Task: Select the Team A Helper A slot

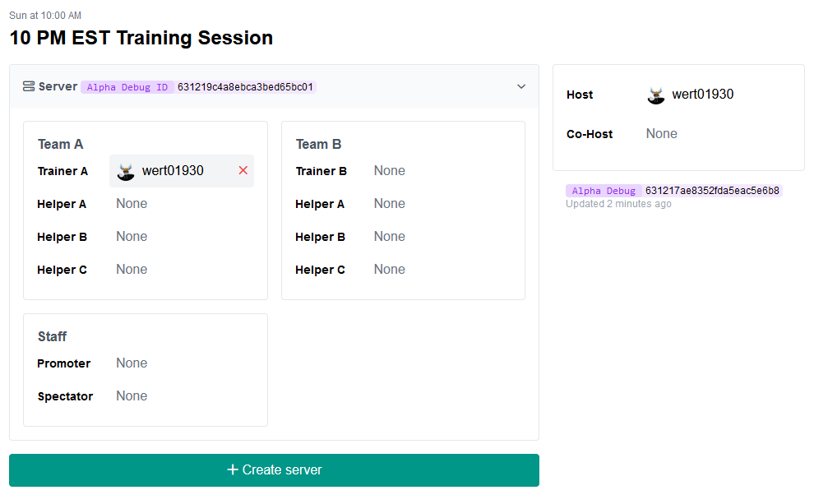Action: (132, 204)
